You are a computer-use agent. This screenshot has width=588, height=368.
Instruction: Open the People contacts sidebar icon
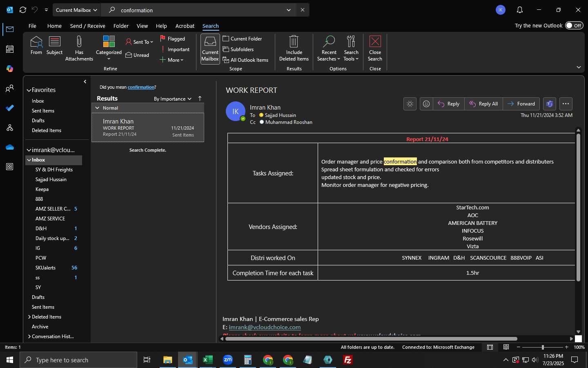tap(10, 88)
